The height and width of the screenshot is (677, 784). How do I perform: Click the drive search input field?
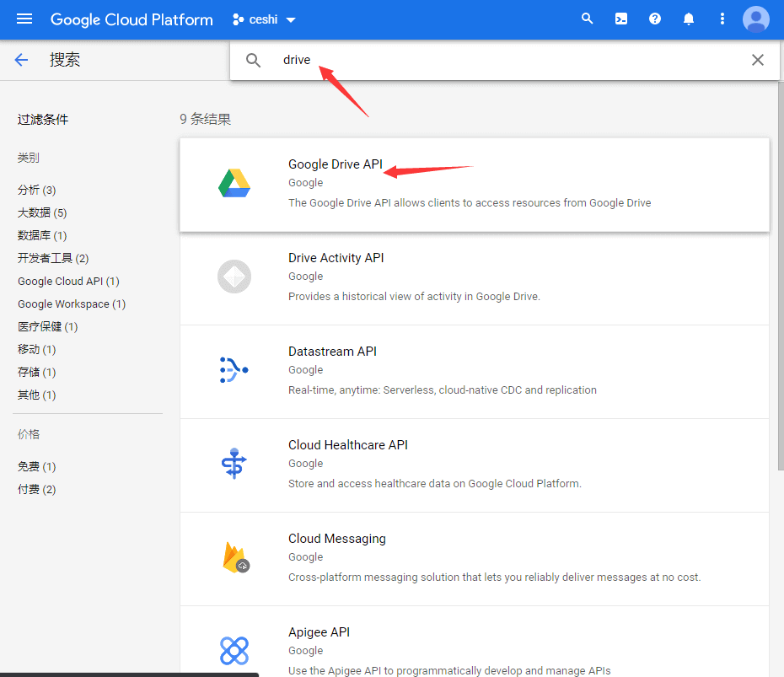[506, 60]
